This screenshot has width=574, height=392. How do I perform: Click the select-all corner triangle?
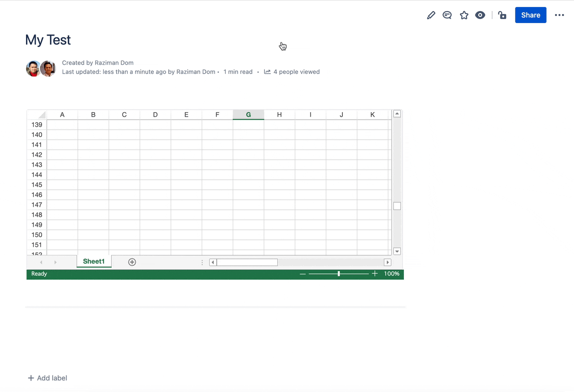coord(41,115)
